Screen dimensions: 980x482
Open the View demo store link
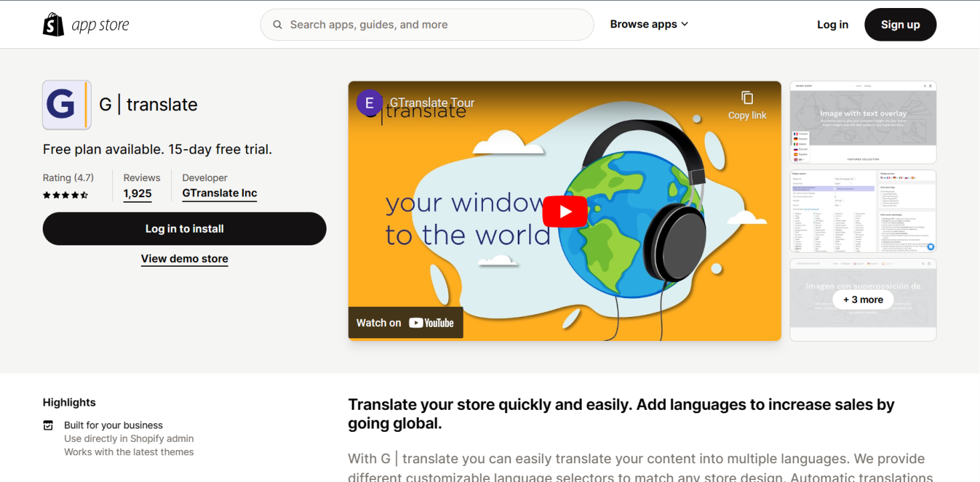pos(184,259)
